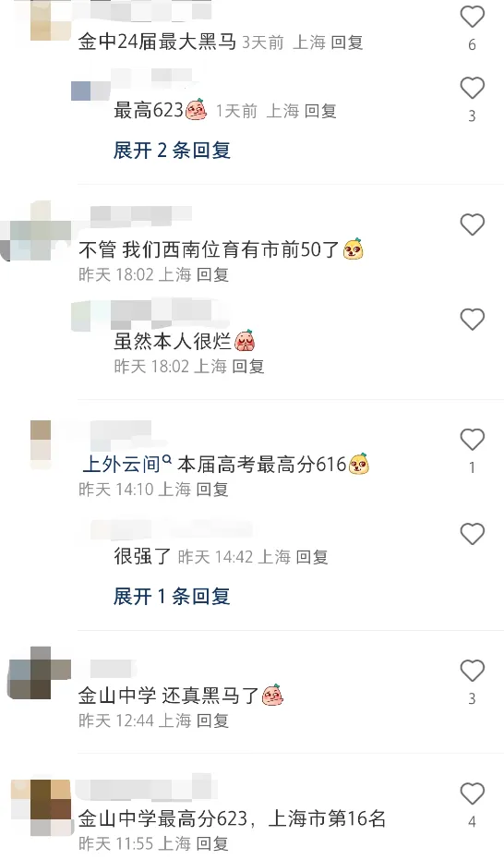This screenshot has width=504, height=860.
Task: Reply to comment posted 昨天 11:55
Action: (x=212, y=843)
